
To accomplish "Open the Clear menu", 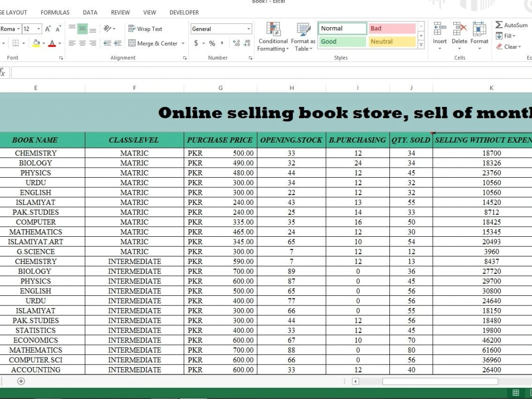I will click(x=508, y=47).
